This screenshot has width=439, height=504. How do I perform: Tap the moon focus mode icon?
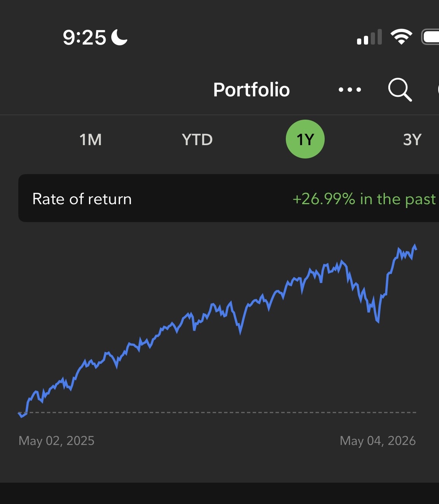pos(119,37)
